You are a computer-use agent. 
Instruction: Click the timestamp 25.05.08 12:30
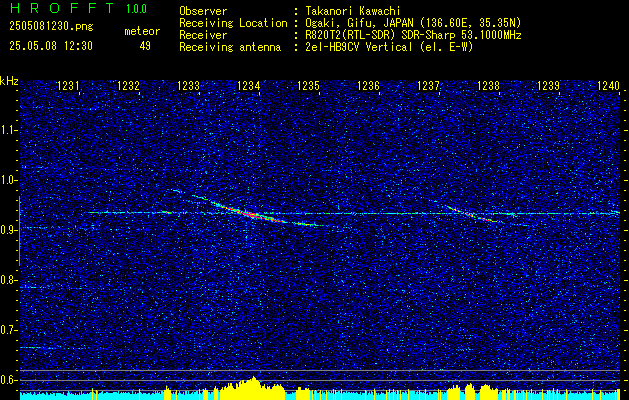pos(51,46)
